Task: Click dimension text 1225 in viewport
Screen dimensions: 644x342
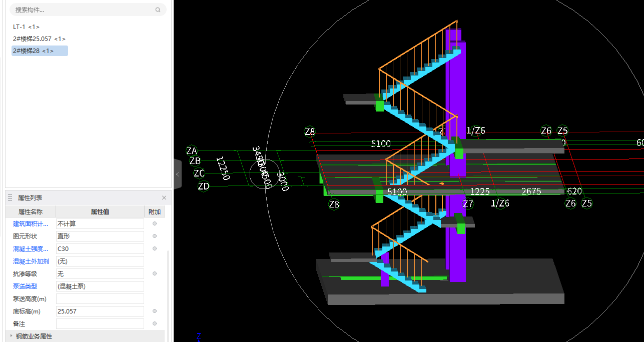Action: [480, 191]
